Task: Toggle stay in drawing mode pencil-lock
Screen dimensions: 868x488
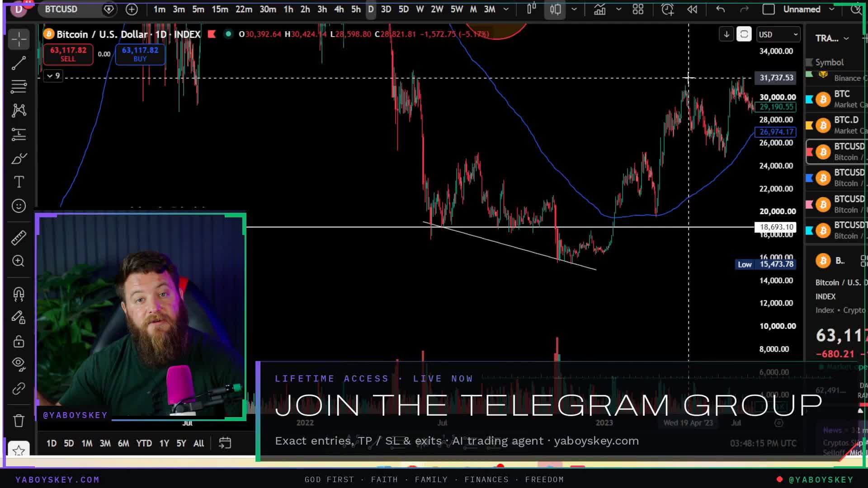Action: point(19,318)
